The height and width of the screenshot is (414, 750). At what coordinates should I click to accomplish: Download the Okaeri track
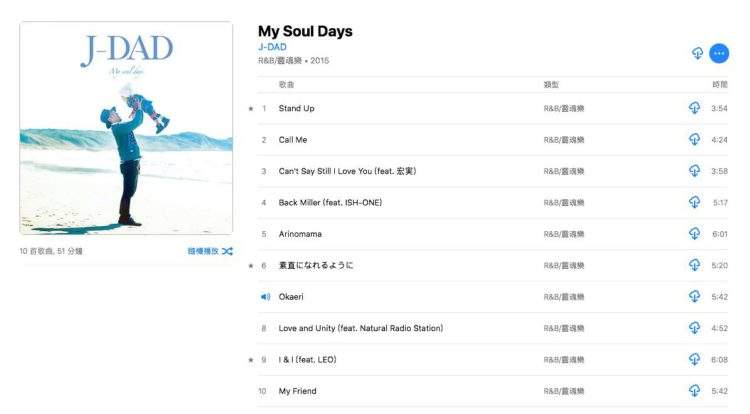click(x=694, y=296)
